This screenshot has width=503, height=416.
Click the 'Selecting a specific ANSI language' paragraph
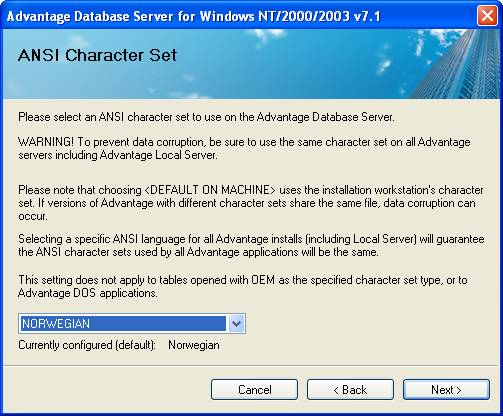(251, 245)
